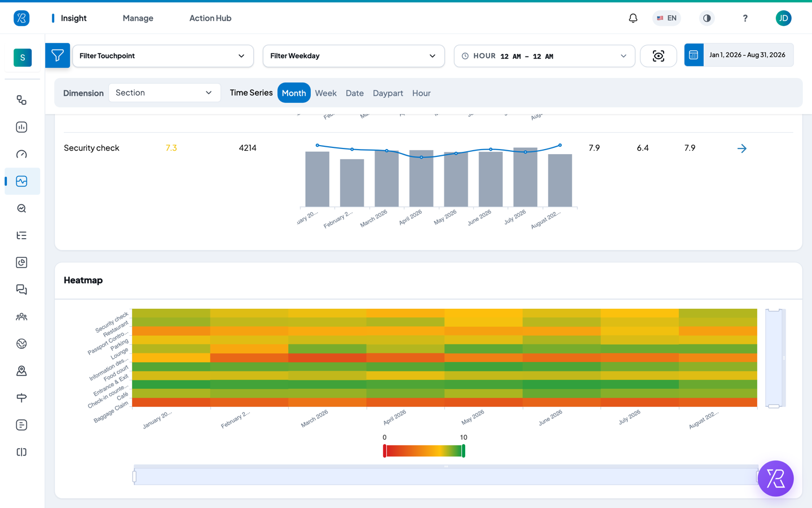Switch time series to Date
This screenshot has height=508, width=812.
tap(355, 93)
